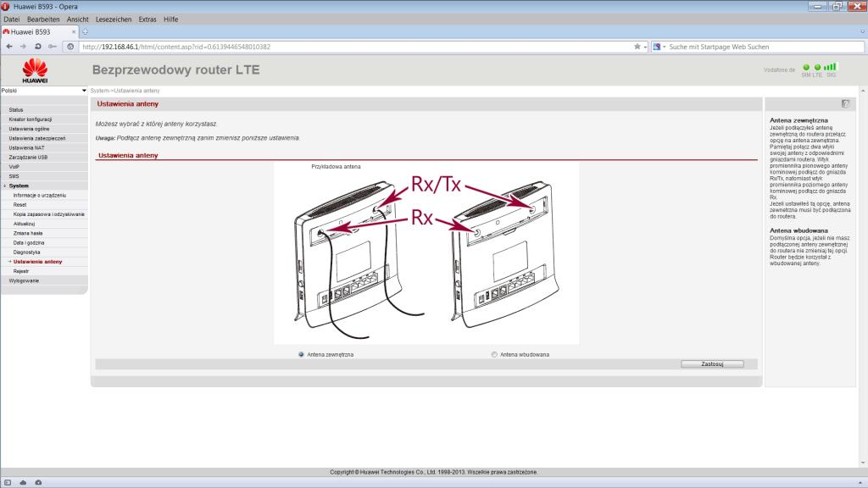Select the Huawei B593 browser tab
This screenshot has height=488, width=868.
click(39, 32)
